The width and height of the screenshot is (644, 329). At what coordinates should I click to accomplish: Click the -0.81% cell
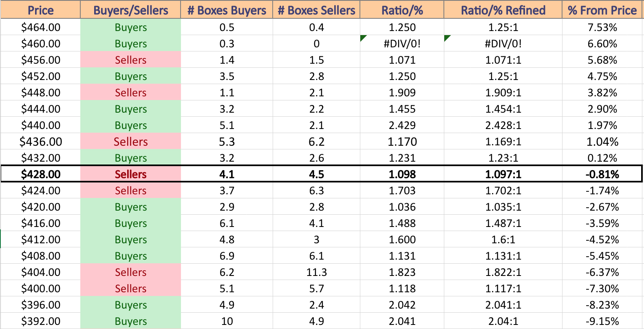pyautogui.click(x=602, y=174)
